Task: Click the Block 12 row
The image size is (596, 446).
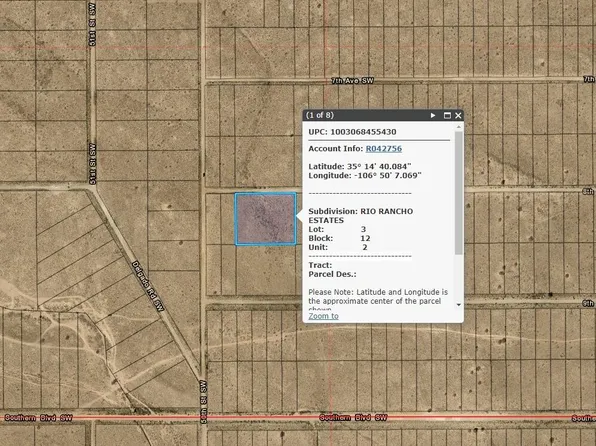Action: click(339, 238)
